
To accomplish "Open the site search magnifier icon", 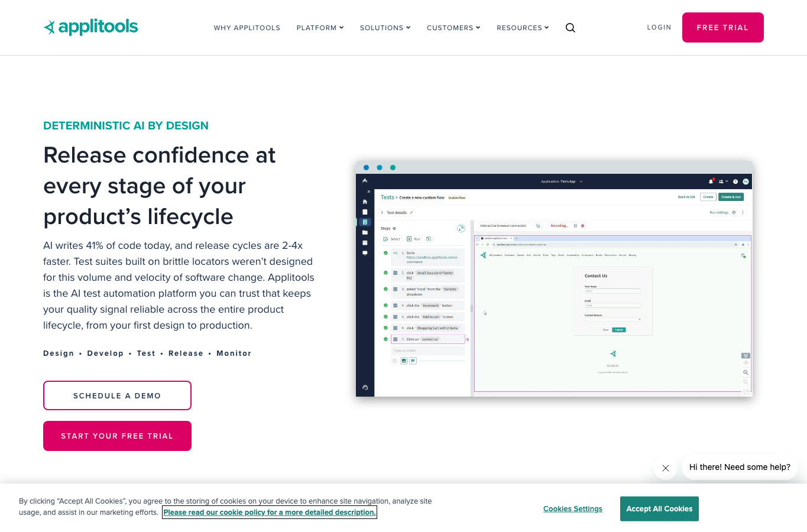I will tap(570, 28).
